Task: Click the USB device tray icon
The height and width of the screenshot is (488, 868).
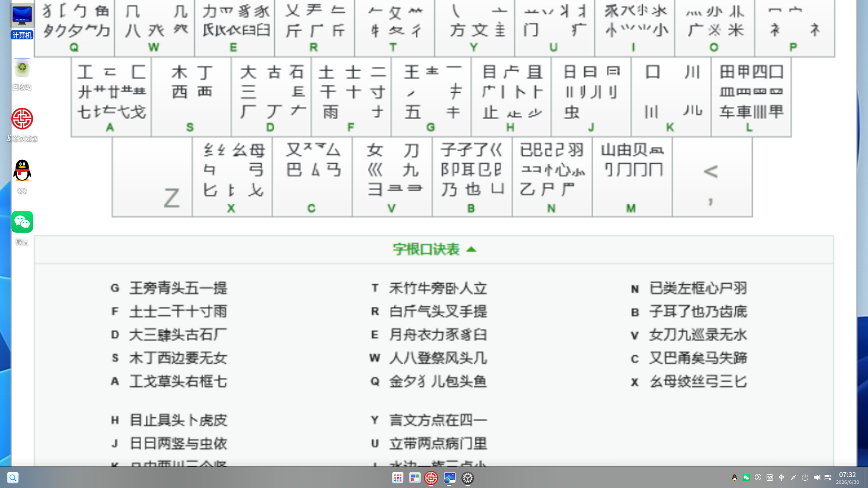Action: pyautogui.click(x=782, y=478)
